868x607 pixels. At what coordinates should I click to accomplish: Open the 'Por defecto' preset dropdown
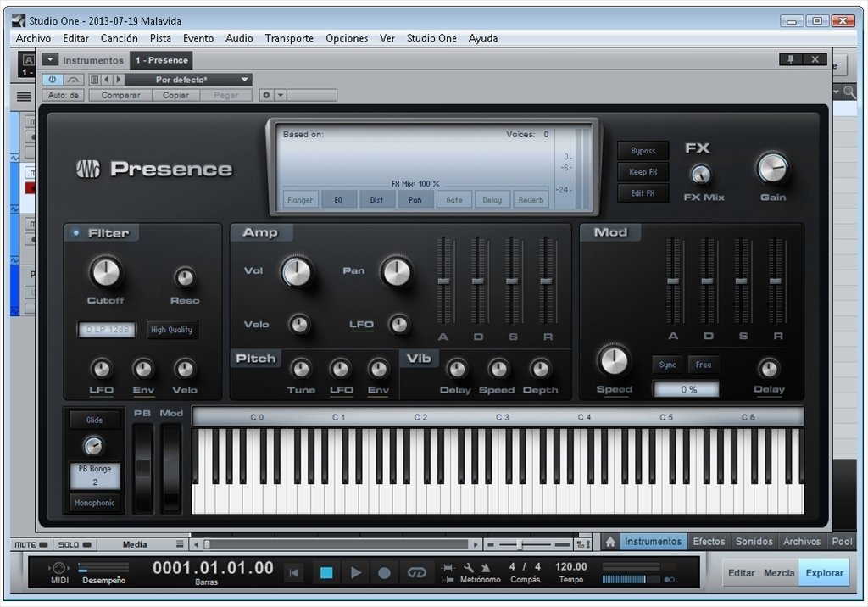pos(188,80)
